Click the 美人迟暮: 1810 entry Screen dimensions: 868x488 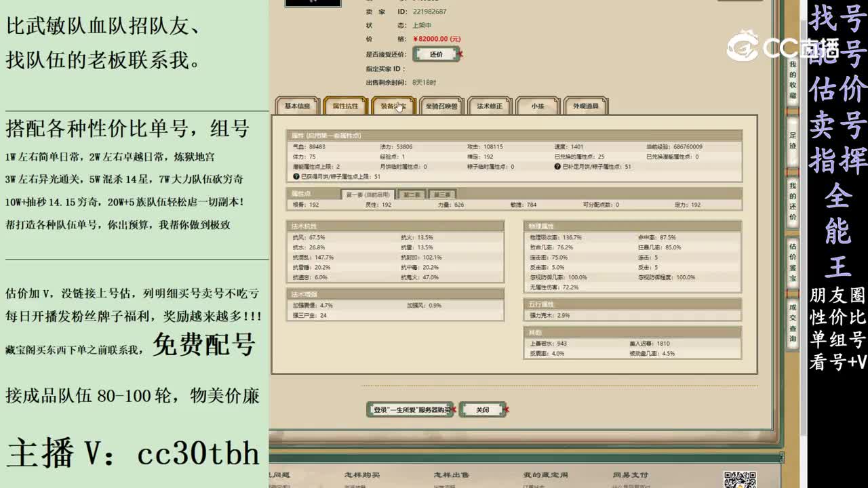(x=650, y=344)
